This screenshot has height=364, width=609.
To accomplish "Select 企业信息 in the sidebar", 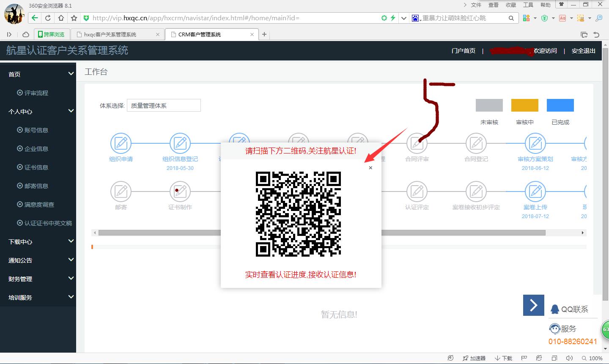I will (x=36, y=149).
